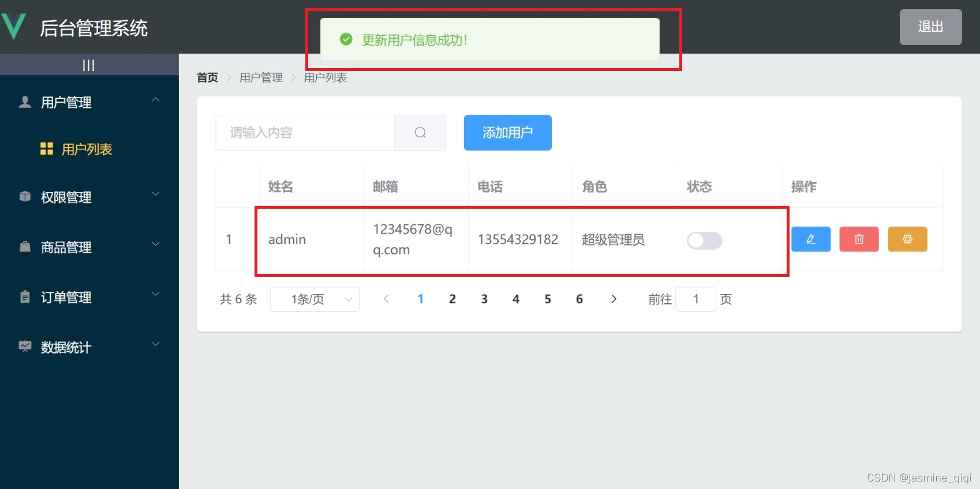Open the 1条/页 page size dropdown
This screenshot has width=980, height=489.
[x=315, y=299]
